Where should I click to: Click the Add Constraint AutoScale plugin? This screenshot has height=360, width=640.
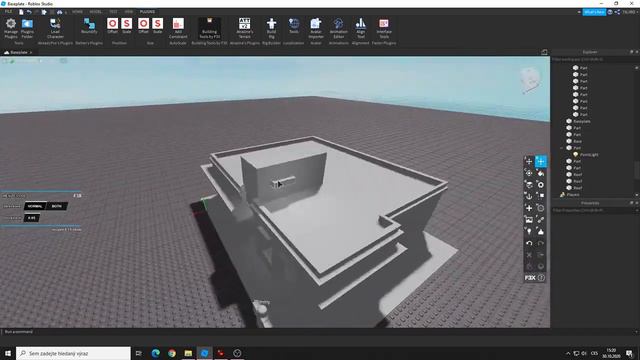(x=178, y=28)
